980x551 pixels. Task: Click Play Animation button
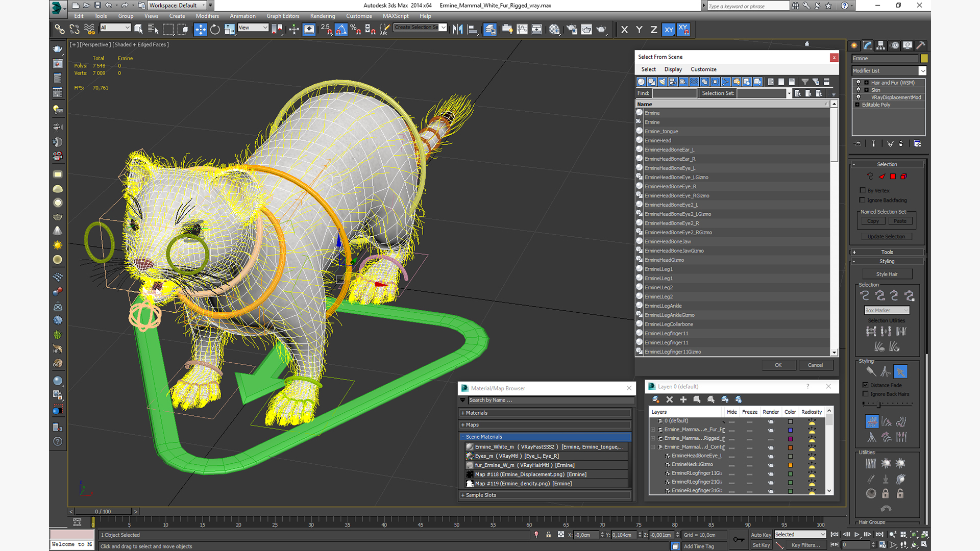point(857,534)
